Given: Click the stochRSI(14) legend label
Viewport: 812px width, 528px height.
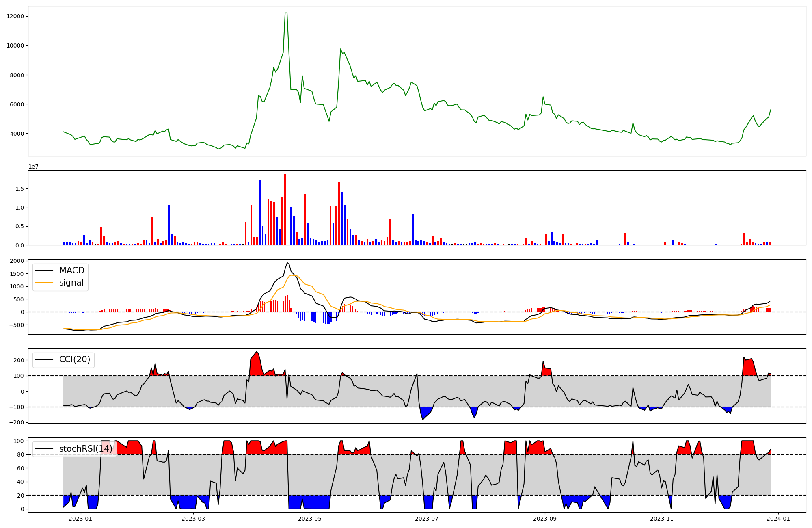Looking at the screenshot, I should [x=86, y=448].
